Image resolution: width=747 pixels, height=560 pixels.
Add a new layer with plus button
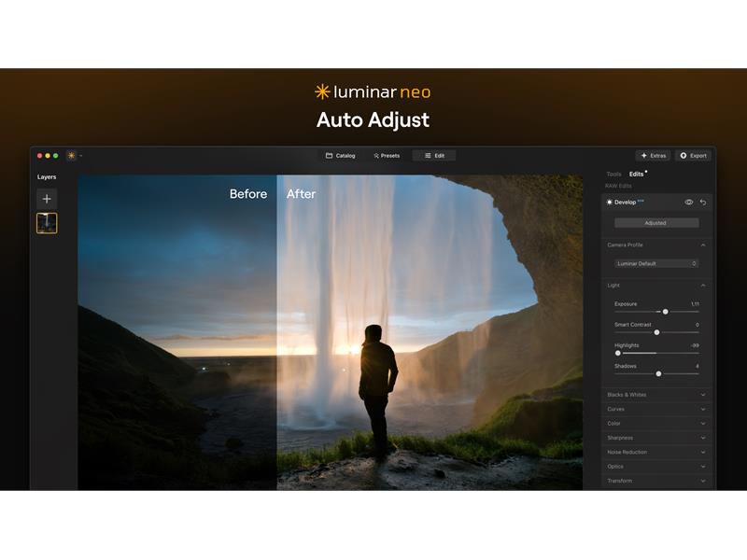pos(47,199)
